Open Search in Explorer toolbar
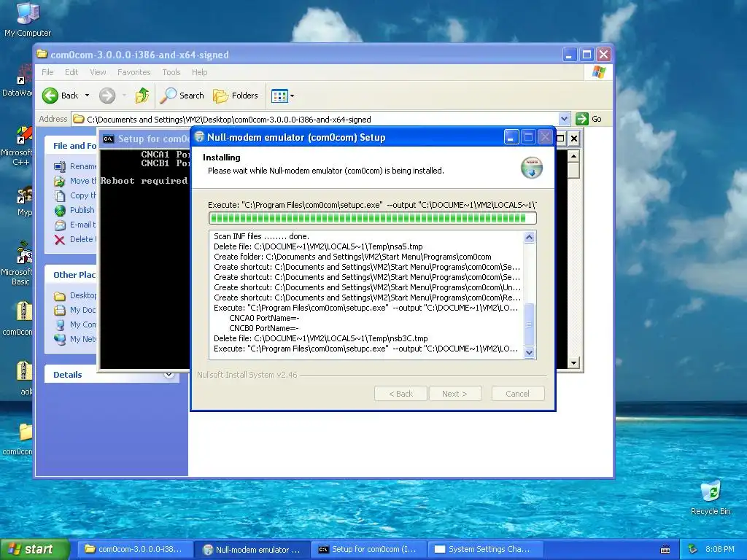Viewport: 747px width, 560px height. pyautogui.click(x=182, y=96)
